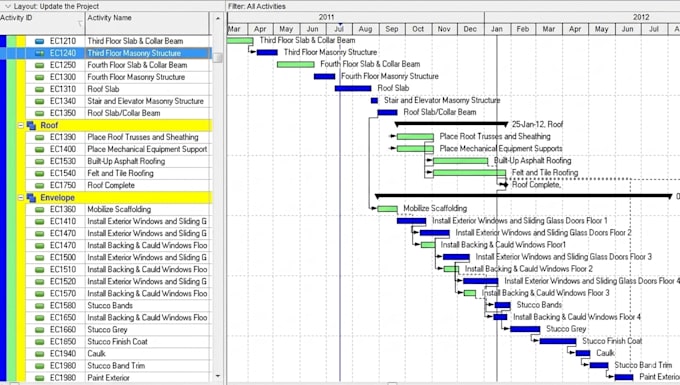
Task: Select the Roof Slab activity name
Action: [x=103, y=89]
